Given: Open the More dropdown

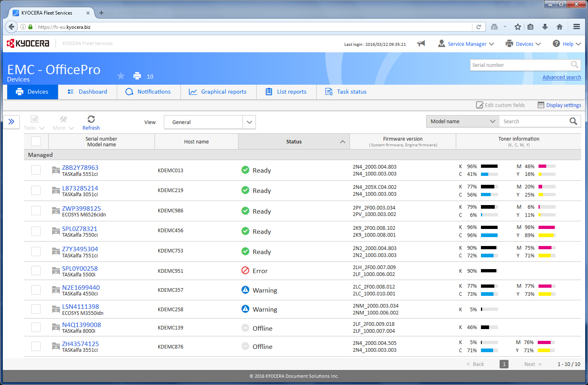Looking at the screenshot, I should 63,123.
